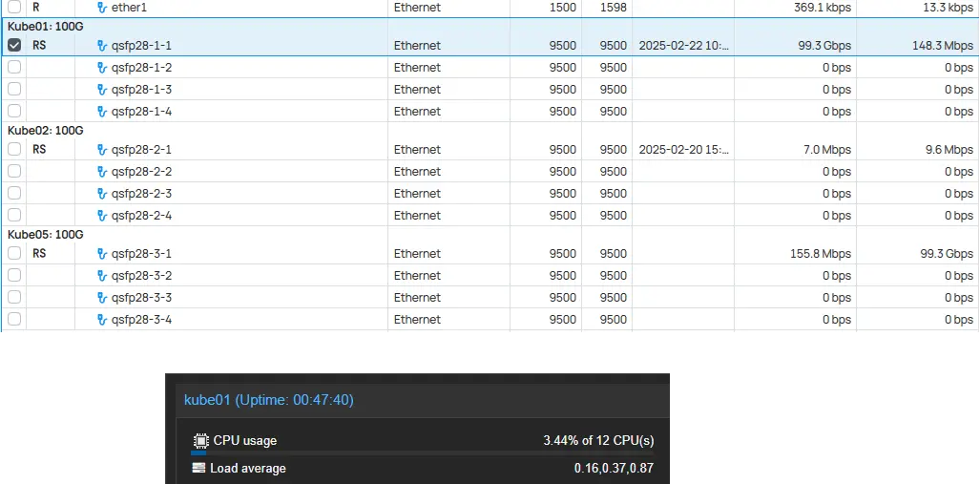Collapse the Kube02: 100G group header

(45, 130)
